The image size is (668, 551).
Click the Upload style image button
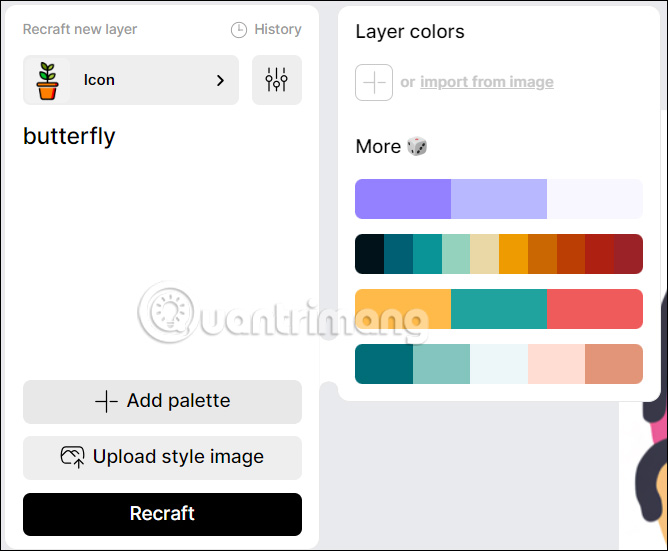(x=162, y=457)
